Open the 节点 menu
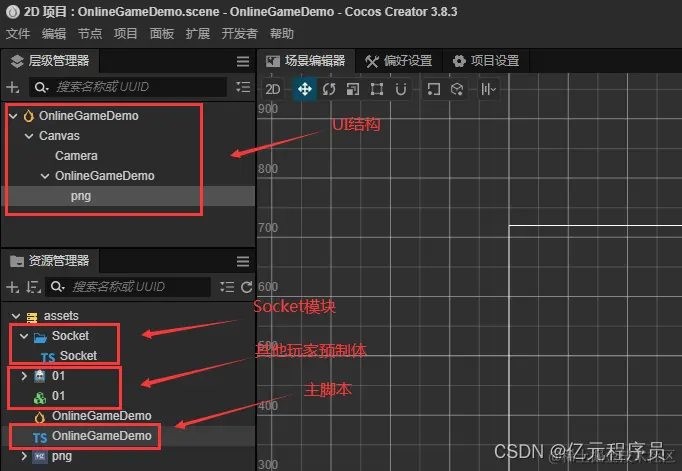The width and height of the screenshot is (682, 471). (90, 34)
